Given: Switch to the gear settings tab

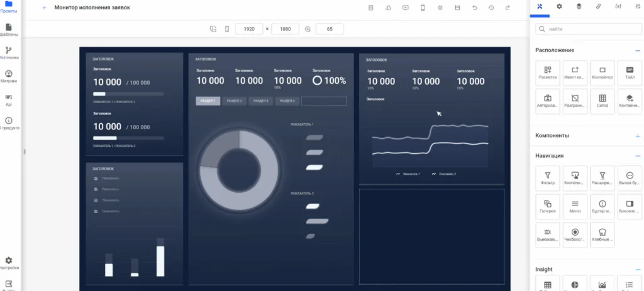Looking at the screenshot, I should (559, 6).
